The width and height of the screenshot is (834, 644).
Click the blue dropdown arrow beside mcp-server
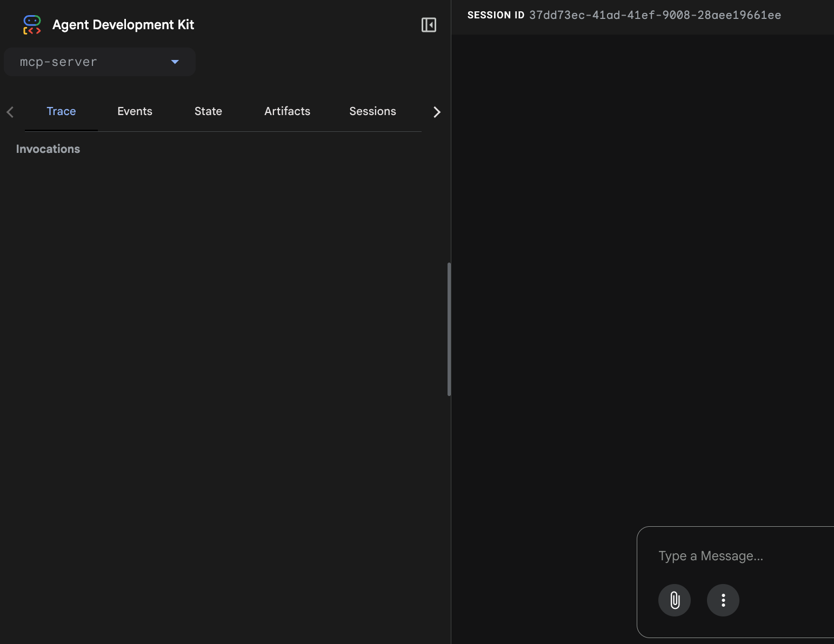pyautogui.click(x=175, y=62)
